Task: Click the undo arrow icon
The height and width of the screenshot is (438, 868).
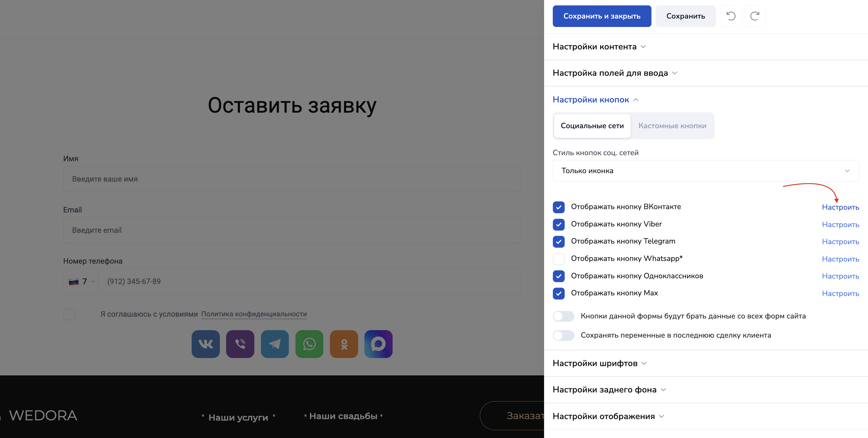Action: 731,16
